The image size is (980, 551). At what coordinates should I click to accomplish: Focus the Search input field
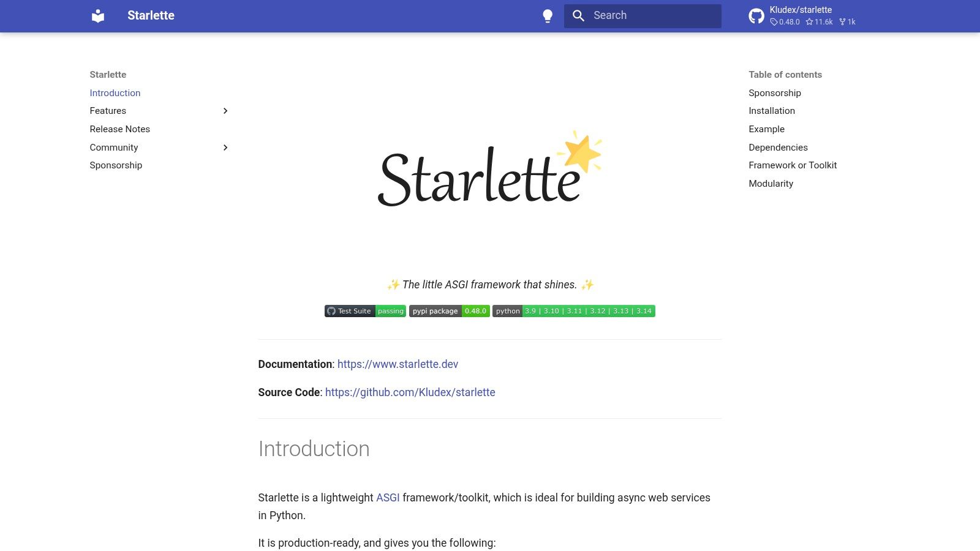pyautogui.click(x=643, y=16)
